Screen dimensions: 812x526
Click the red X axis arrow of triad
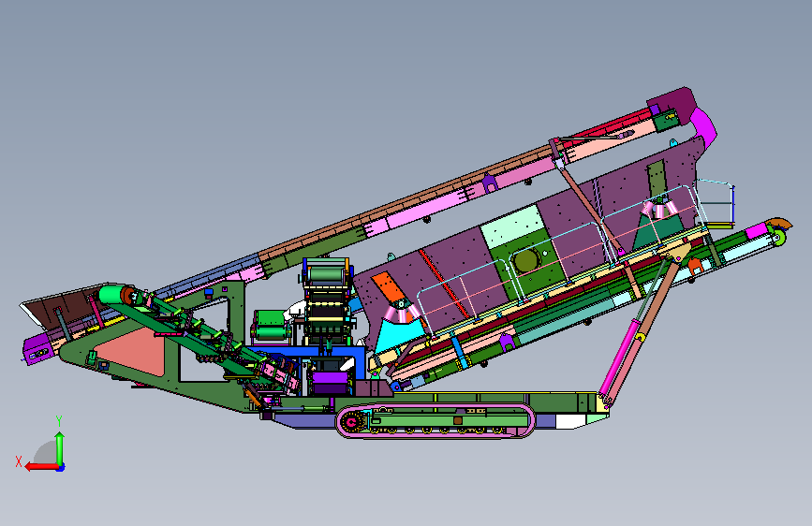(x=41, y=466)
